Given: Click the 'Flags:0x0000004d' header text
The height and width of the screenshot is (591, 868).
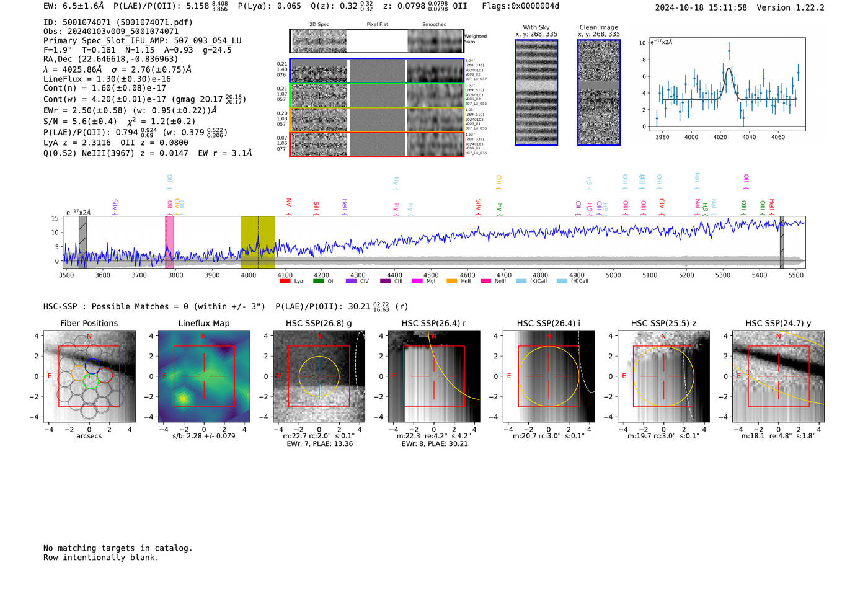Looking at the screenshot, I should point(520,6).
